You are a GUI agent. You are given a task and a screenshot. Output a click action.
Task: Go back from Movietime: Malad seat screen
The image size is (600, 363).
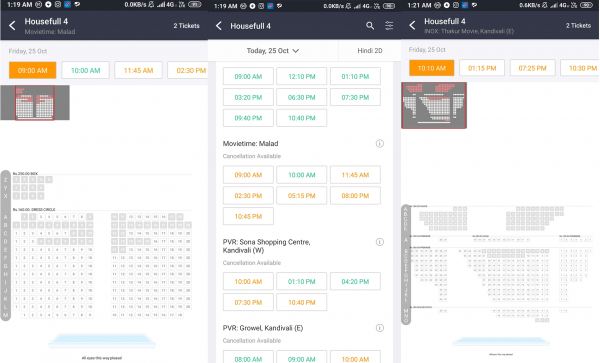click(12, 26)
